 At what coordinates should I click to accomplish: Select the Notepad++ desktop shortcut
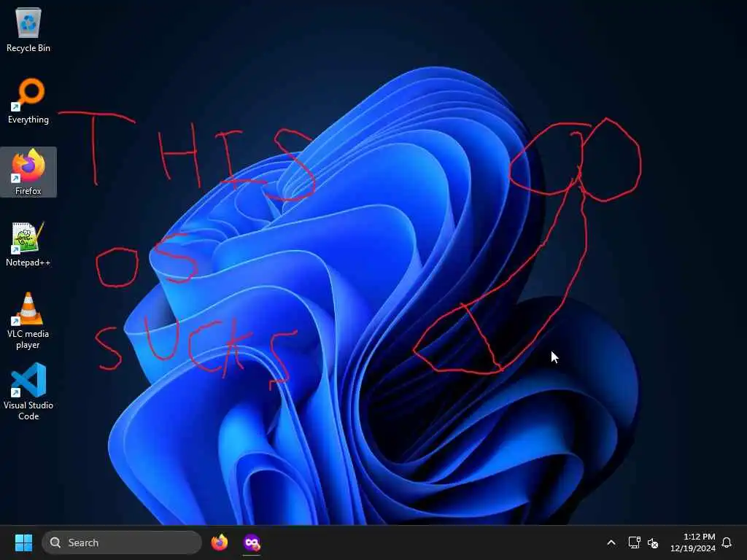coord(28,244)
